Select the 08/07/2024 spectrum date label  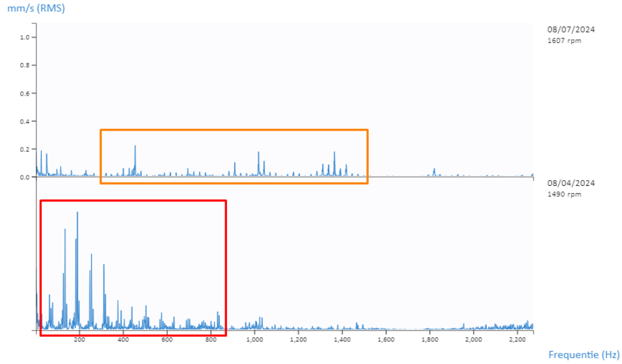tap(571, 29)
